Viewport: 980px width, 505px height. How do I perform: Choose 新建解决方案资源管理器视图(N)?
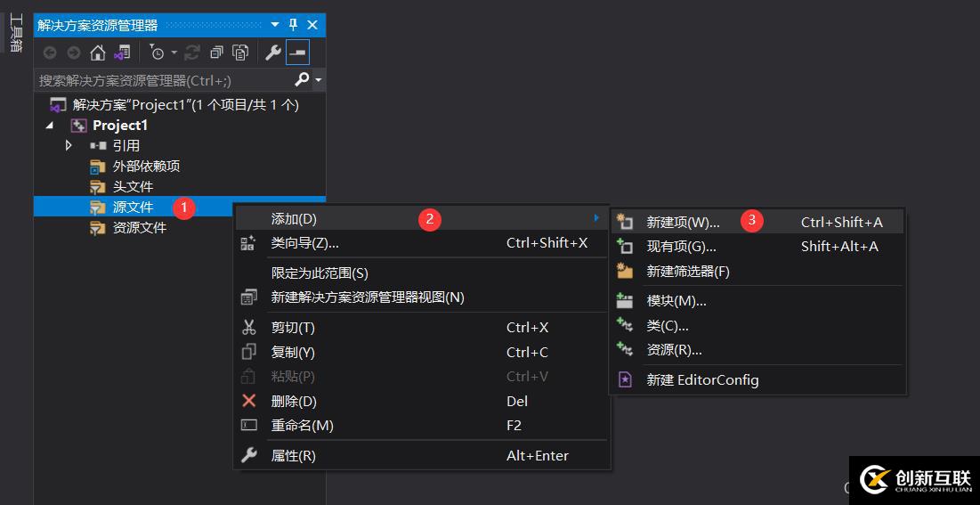[421, 297]
